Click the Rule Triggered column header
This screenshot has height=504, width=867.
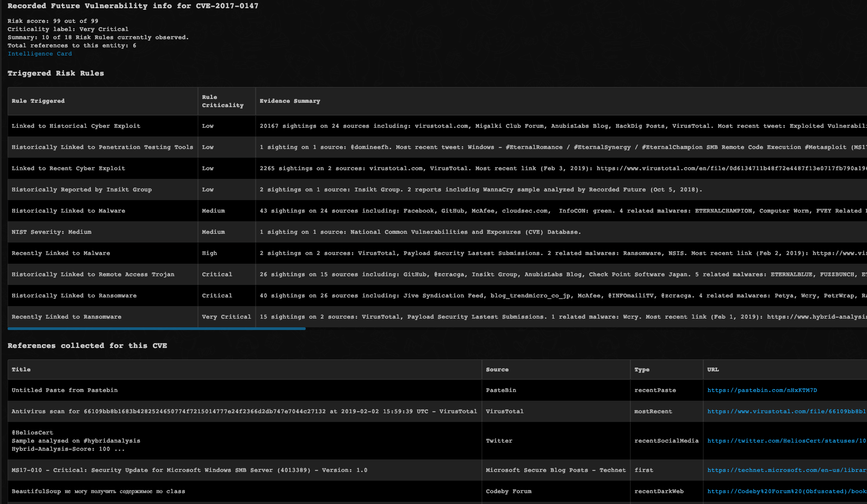(38, 101)
